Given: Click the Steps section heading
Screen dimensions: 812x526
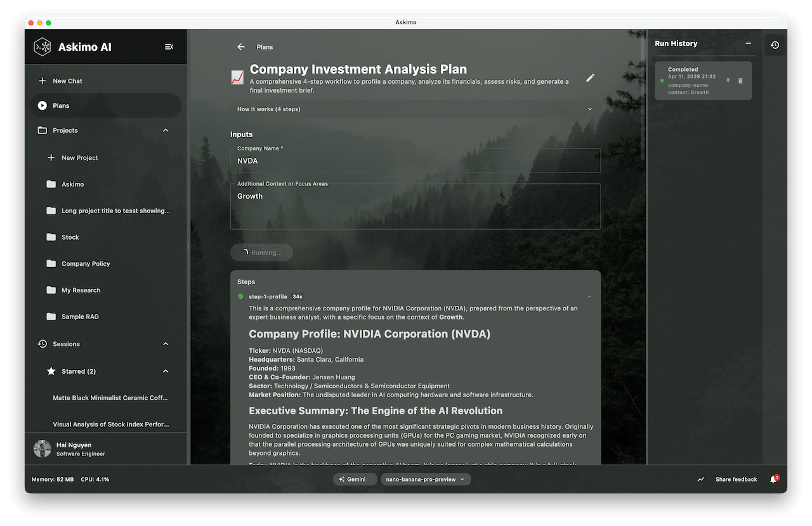Looking at the screenshot, I should coord(246,282).
